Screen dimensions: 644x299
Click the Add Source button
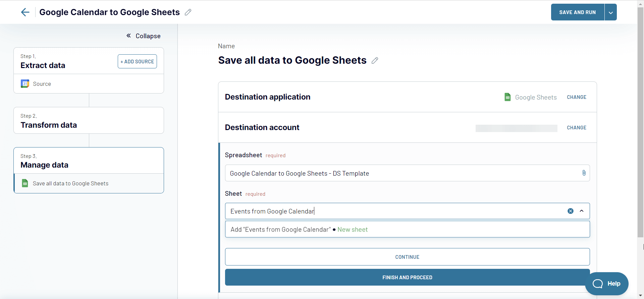point(137,61)
